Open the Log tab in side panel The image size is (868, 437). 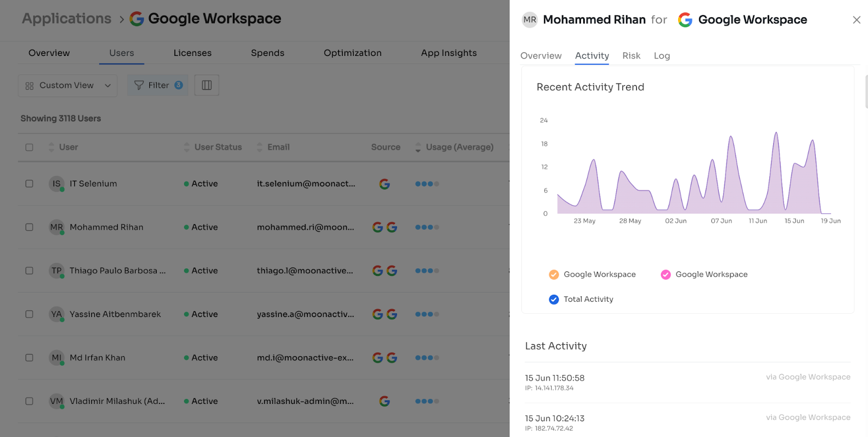(662, 56)
